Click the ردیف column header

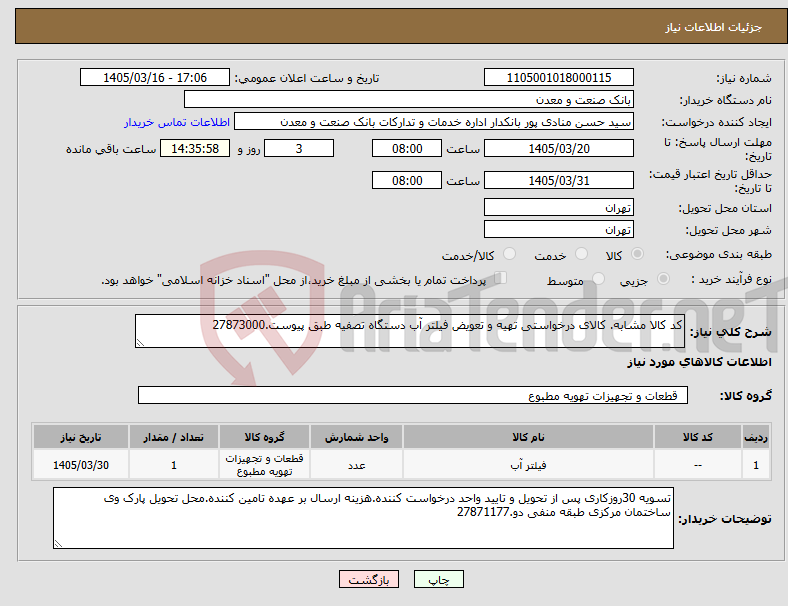755,437
